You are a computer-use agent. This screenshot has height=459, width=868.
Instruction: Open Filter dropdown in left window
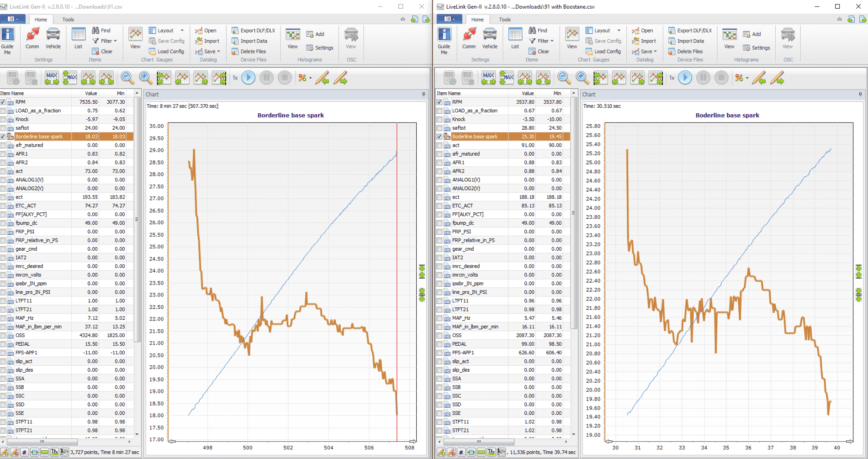pyautogui.click(x=105, y=41)
